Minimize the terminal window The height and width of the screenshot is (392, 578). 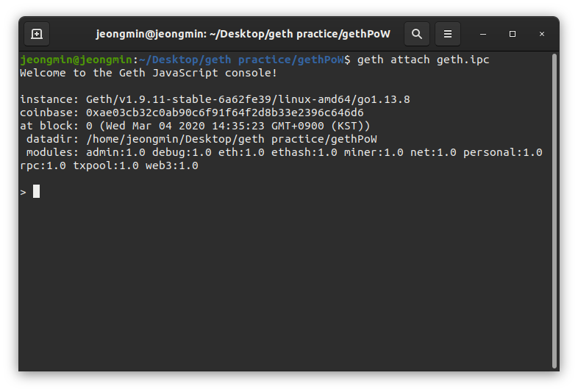click(x=483, y=34)
